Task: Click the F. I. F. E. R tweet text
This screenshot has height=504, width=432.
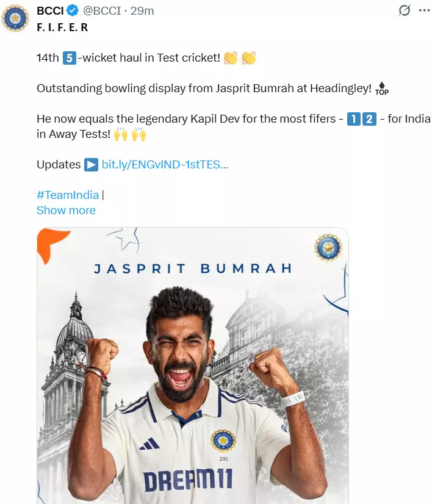Action: 62,27
